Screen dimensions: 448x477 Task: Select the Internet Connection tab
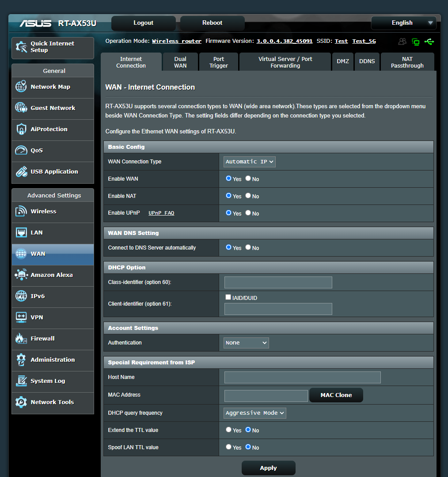pyautogui.click(x=131, y=62)
